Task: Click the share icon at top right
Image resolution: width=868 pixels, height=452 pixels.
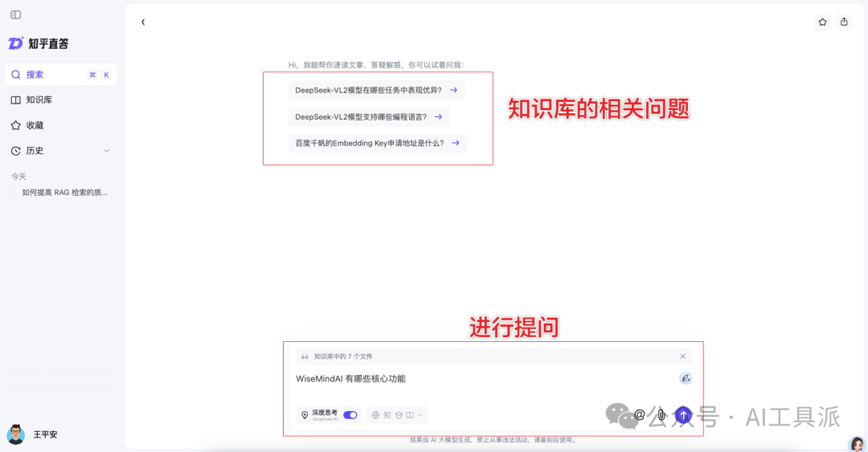Action: point(844,22)
